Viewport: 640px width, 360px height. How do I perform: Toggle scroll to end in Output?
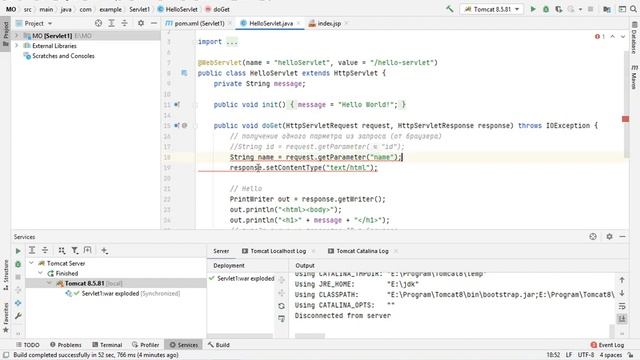622,318
